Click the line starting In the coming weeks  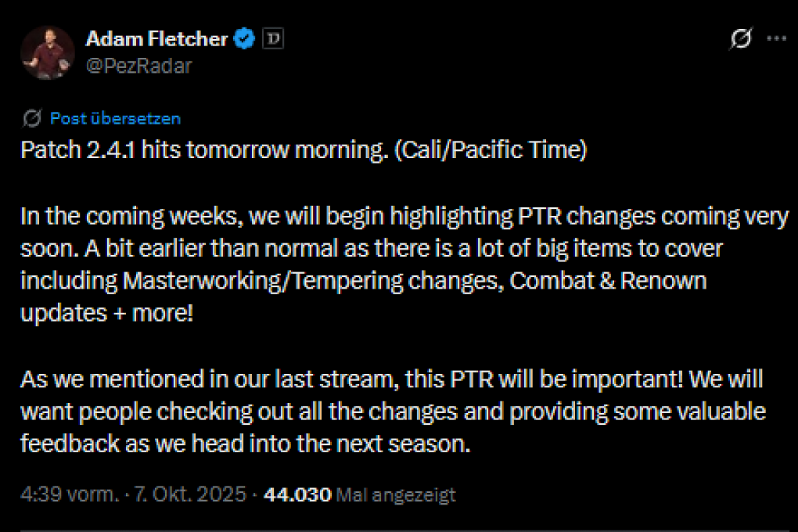pyautogui.click(x=404, y=217)
